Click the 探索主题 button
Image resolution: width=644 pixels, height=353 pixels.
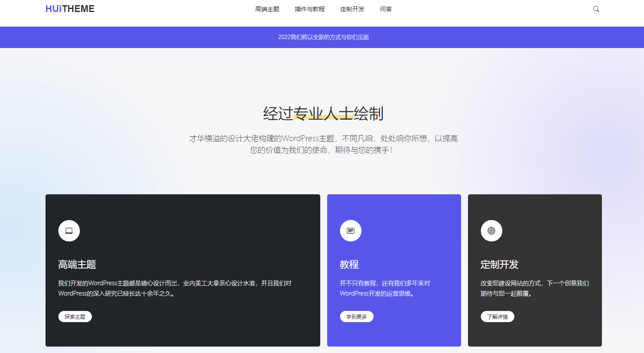point(75,317)
